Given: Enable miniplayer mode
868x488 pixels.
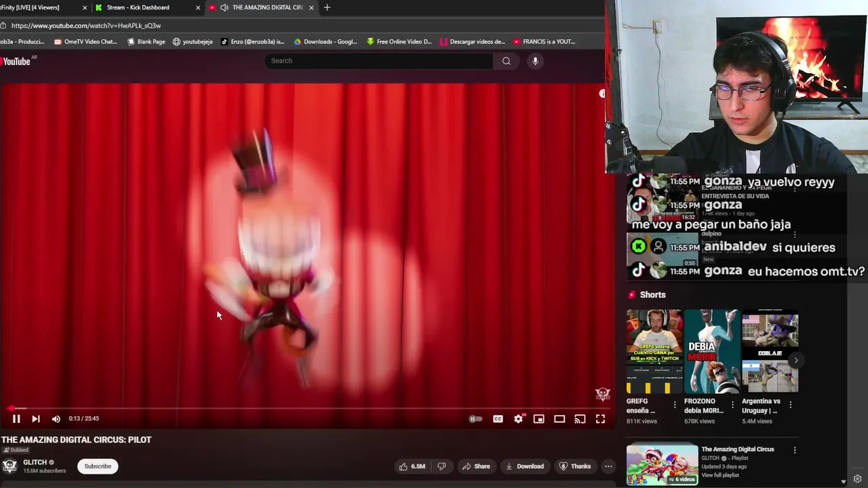Looking at the screenshot, I should [x=538, y=419].
